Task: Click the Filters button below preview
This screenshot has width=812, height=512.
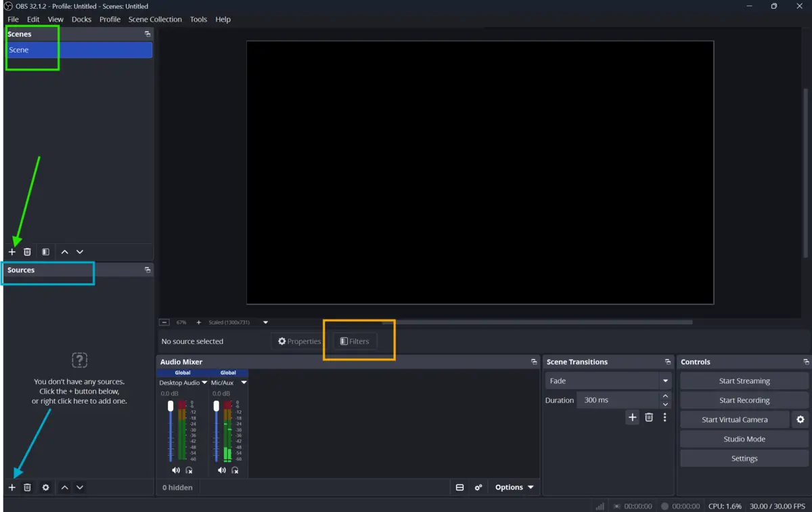Action: click(x=355, y=341)
